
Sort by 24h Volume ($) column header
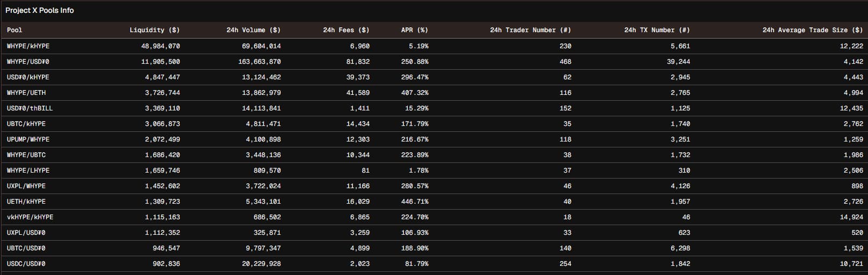[x=253, y=30]
